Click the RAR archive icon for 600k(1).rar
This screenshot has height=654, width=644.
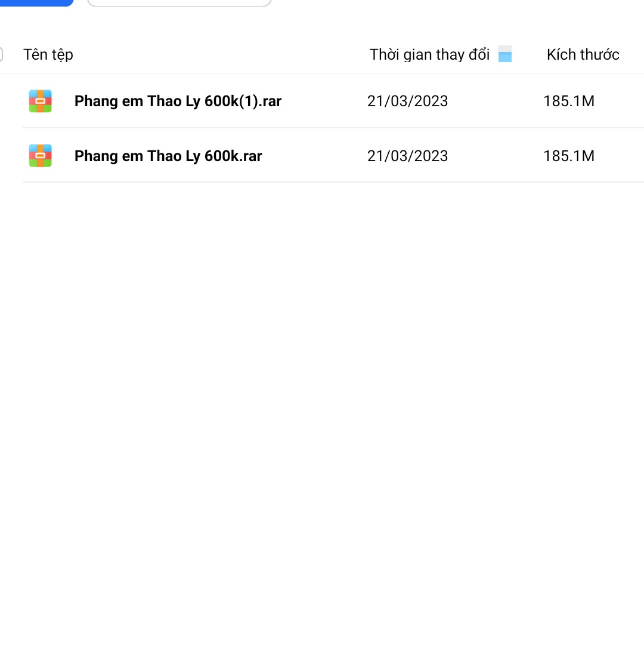(x=40, y=101)
